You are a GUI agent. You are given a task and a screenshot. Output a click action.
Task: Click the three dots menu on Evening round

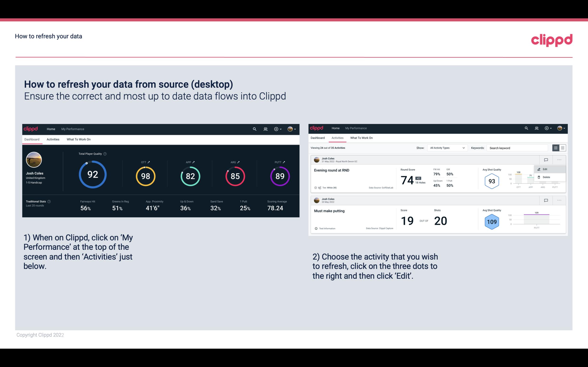pyautogui.click(x=559, y=160)
